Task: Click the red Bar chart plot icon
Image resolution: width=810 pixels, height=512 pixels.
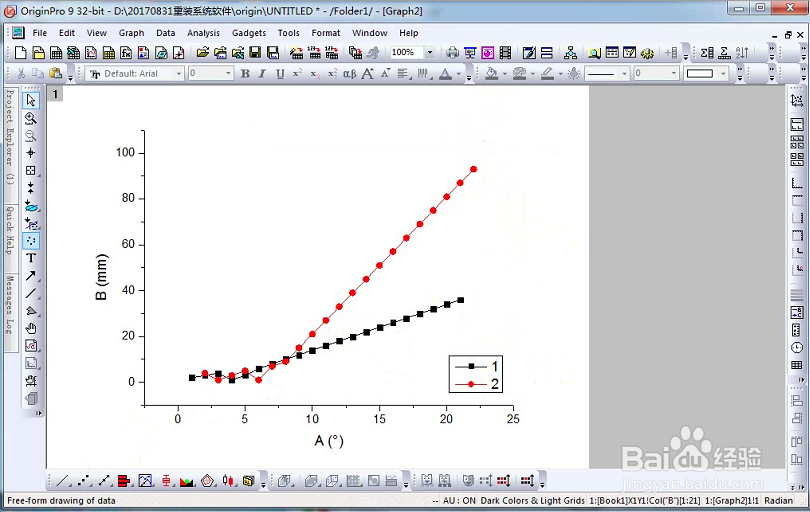Action: coord(124,481)
